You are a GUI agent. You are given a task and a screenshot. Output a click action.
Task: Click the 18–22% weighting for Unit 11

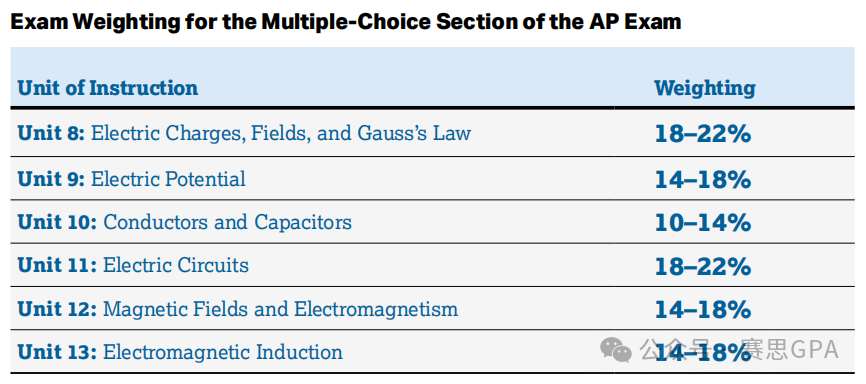[703, 266]
